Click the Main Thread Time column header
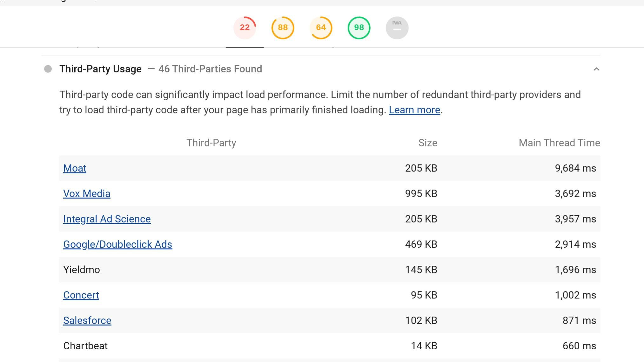 559,143
